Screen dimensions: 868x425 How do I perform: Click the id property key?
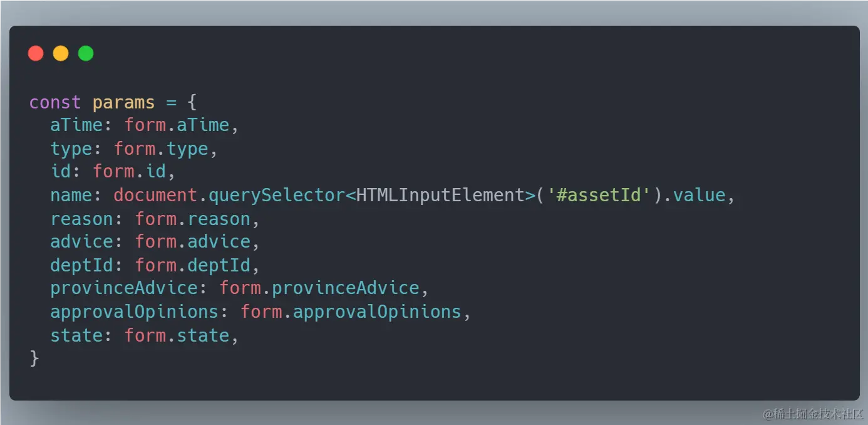[x=61, y=172]
